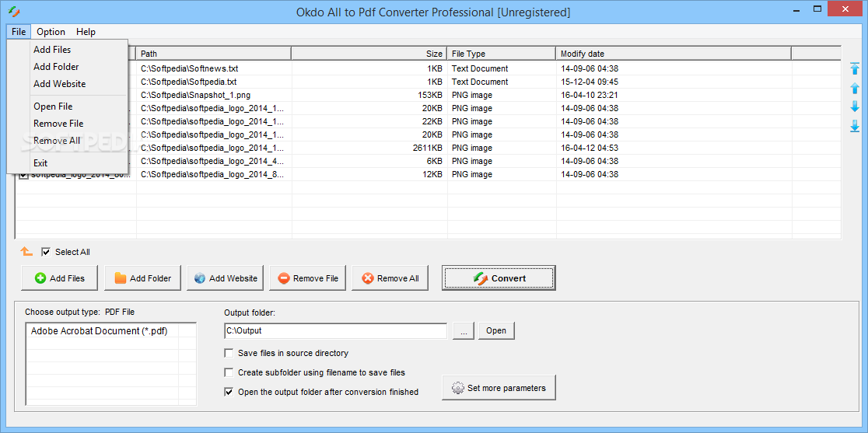Choose Open File menu entry
868x433 pixels.
68,107
